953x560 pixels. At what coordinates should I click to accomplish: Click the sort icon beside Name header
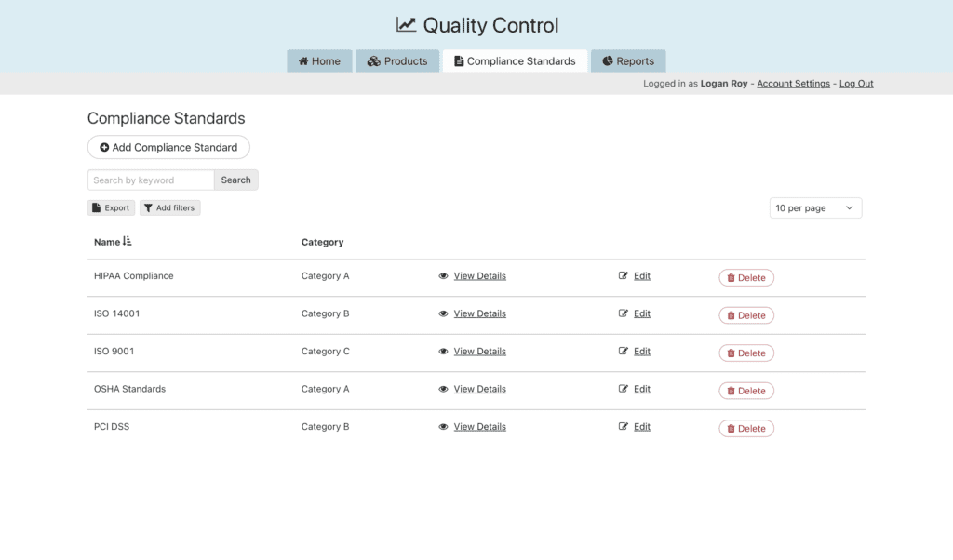(x=128, y=242)
